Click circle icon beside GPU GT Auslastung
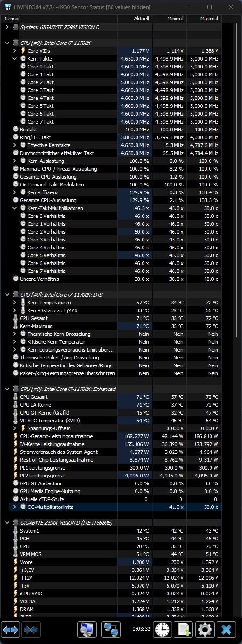Image resolution: width=242 pixels, height=644 pixels. (16, 483)
